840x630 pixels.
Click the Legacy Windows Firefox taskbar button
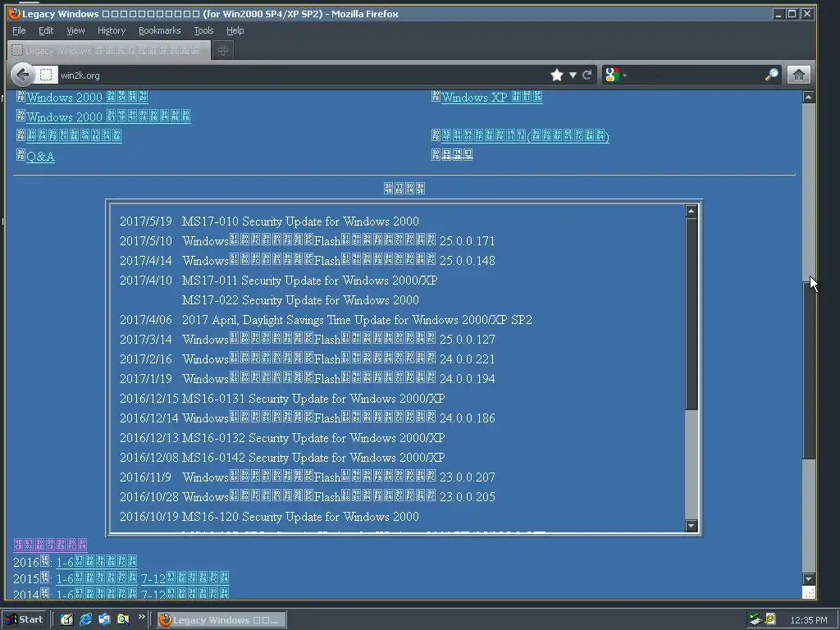pyautogui.click(x=221, y=620)
